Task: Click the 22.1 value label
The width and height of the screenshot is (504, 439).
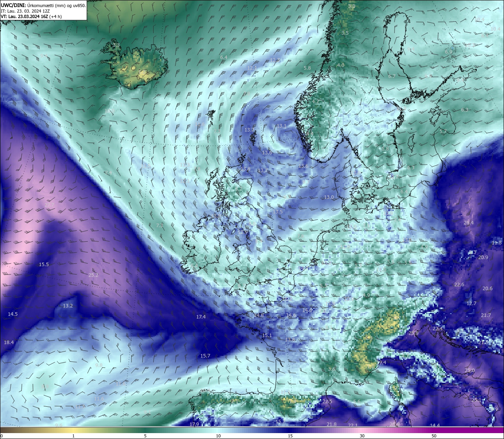Action: point(352,425)
